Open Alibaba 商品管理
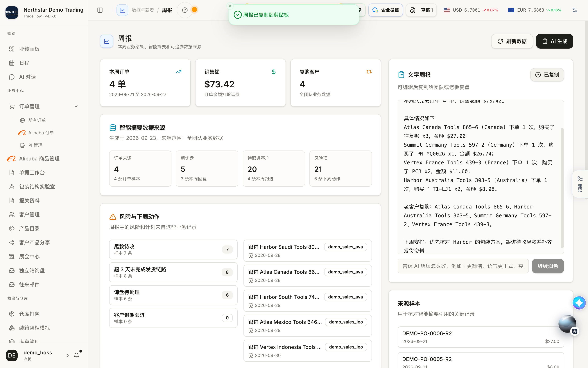This screenshot has height=368, width=588. coord(44,159)
